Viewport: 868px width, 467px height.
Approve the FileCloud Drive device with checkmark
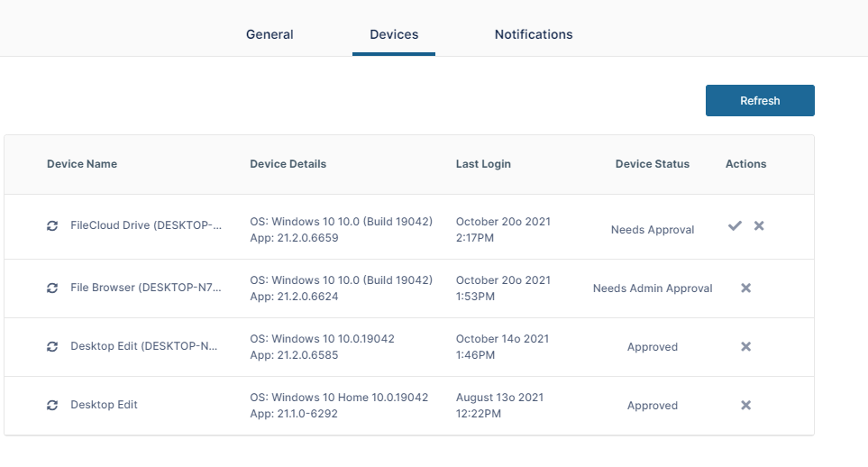[x=735, y=225]
